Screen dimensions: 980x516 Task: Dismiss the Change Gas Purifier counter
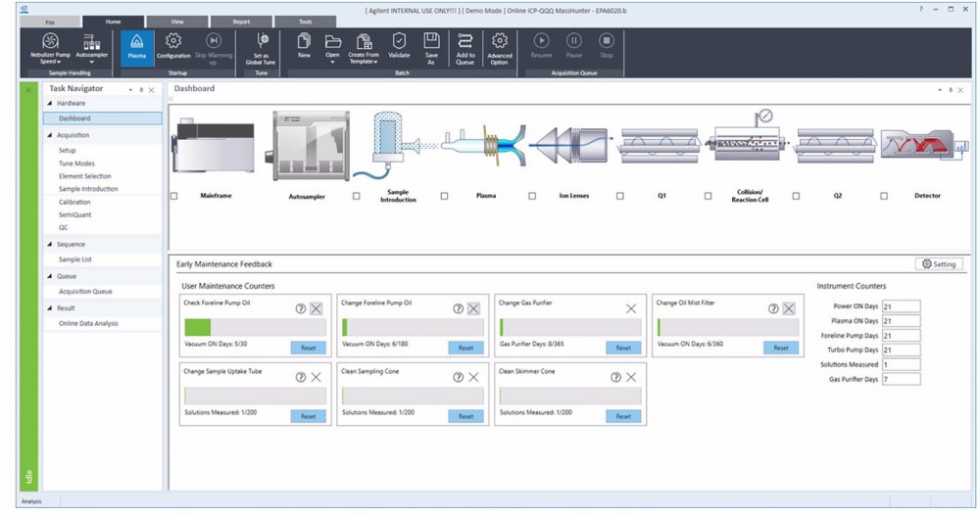pos(631,308)
